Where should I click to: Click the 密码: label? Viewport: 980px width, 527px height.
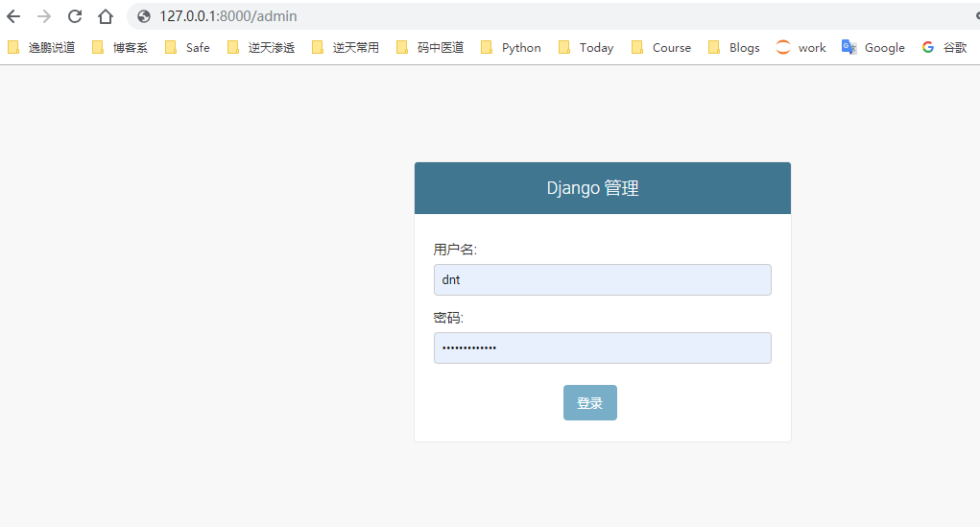[448, 318]
